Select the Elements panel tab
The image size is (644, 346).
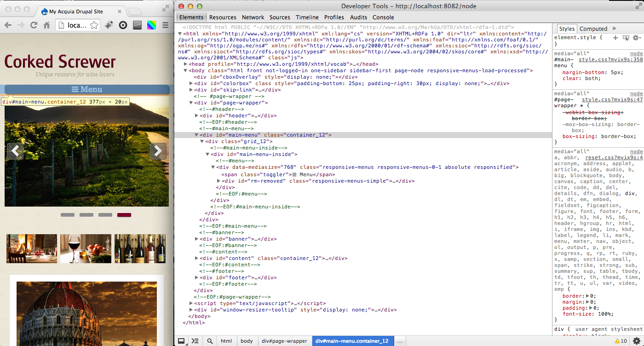[191, 17]
